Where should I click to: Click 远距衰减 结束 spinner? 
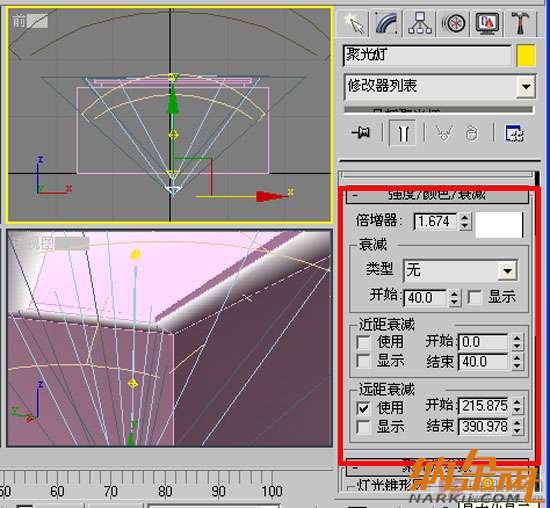pyautogui.click(x=517, y=426)
